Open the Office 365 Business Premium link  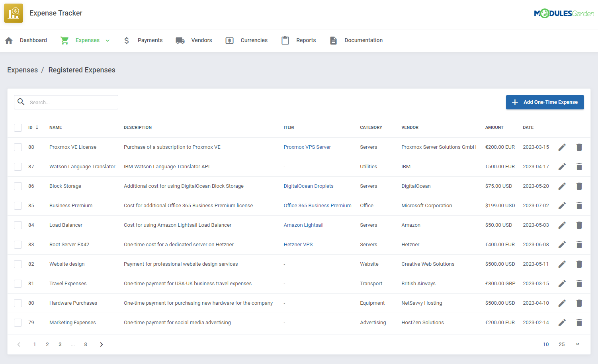317,206
